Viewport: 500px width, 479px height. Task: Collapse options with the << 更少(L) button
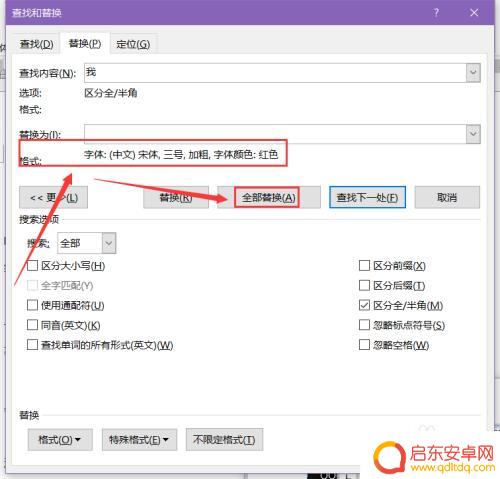point(53,198)
